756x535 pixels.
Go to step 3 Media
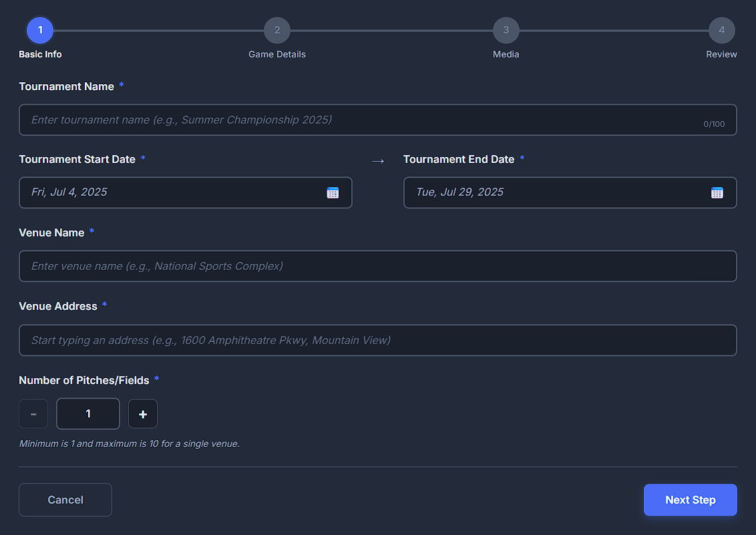pyautogui.click(x=506, y=30)
